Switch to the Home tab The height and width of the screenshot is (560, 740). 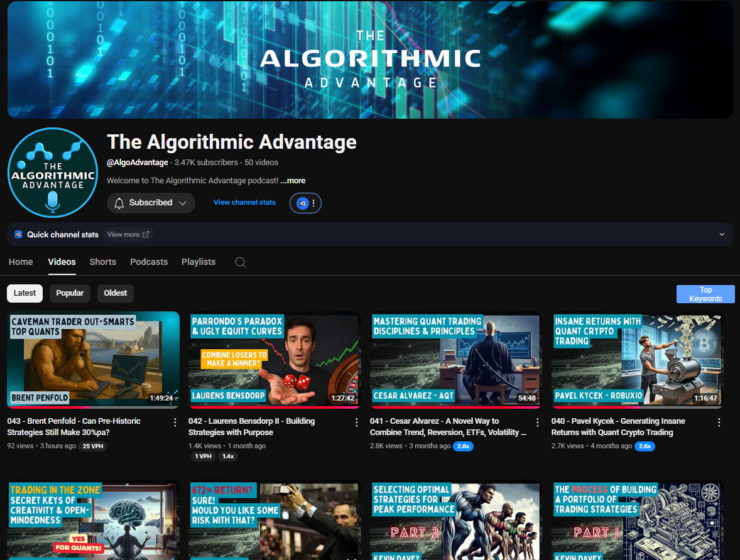[21, 262]
